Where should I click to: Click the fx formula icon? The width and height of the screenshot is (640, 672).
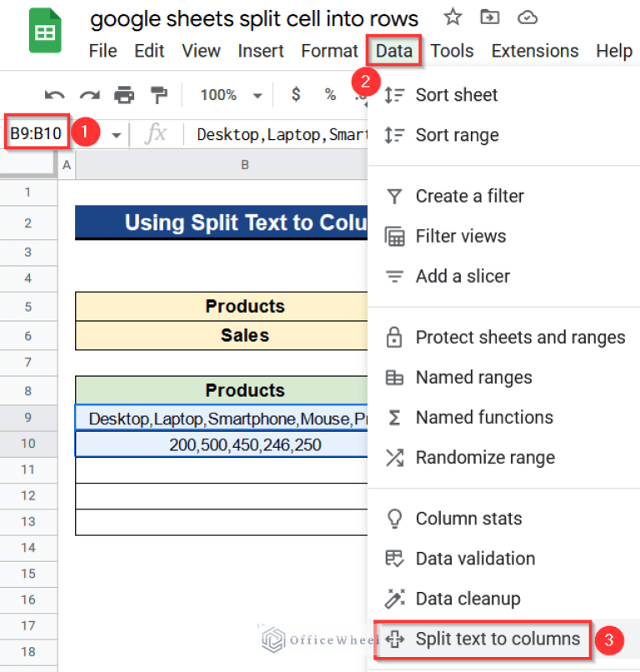155,133
